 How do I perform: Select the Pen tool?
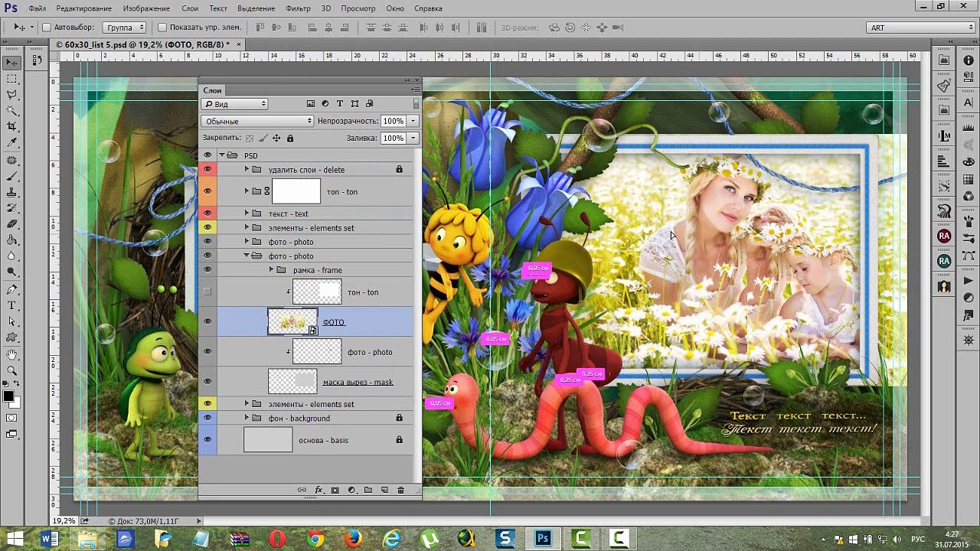(12, 291)
